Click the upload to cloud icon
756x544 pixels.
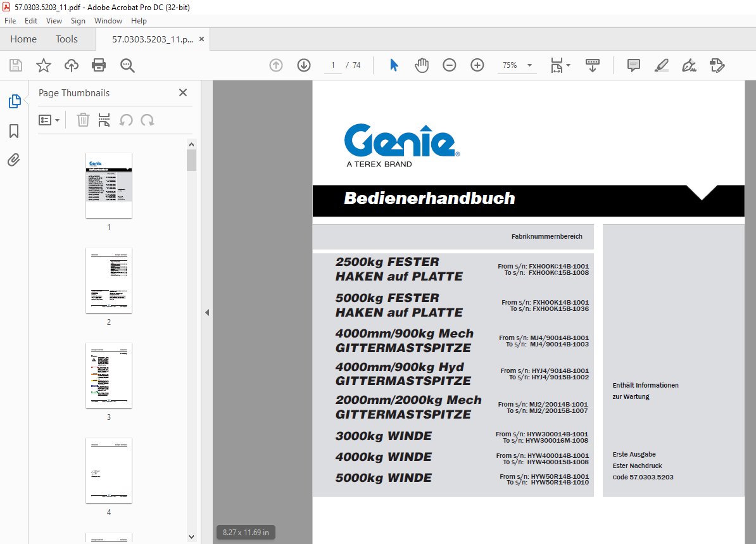tap(72, 65)
